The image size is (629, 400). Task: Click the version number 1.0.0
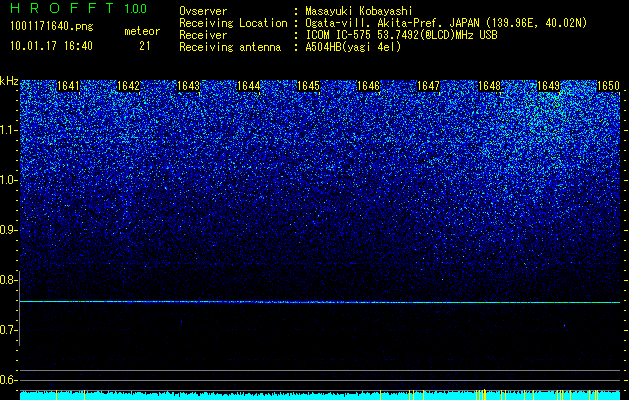point(135,8)
